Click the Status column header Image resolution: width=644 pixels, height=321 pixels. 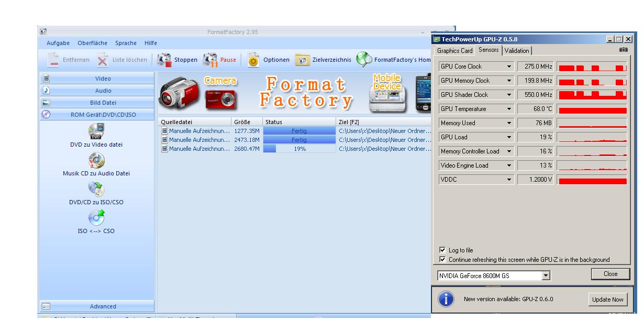click(x=299, y=122)
